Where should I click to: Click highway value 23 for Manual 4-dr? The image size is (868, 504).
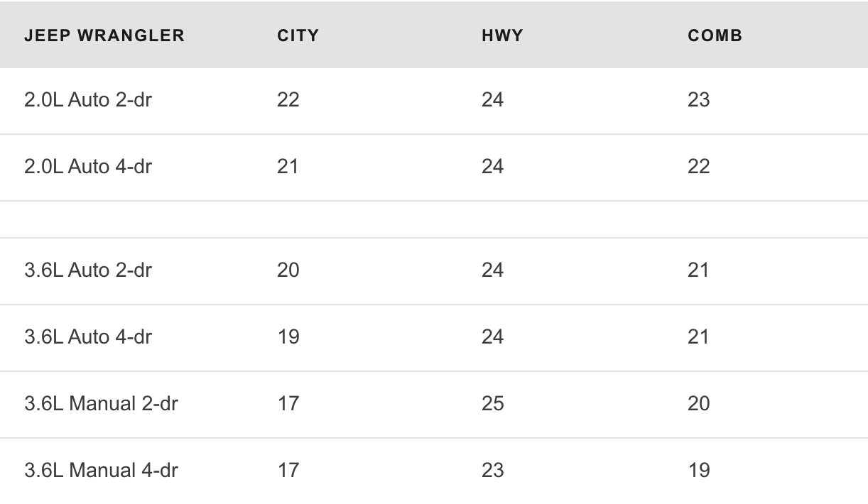(493, 470)
